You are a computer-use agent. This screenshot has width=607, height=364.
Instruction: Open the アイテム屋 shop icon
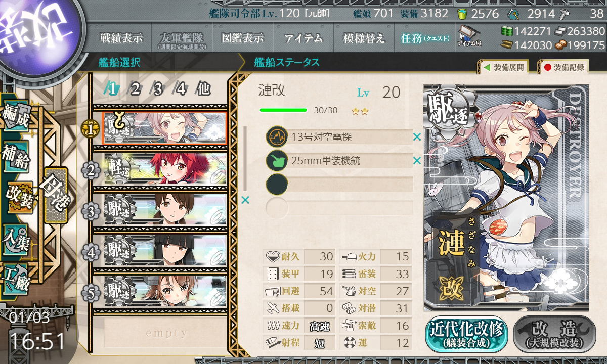click(469, 36)
